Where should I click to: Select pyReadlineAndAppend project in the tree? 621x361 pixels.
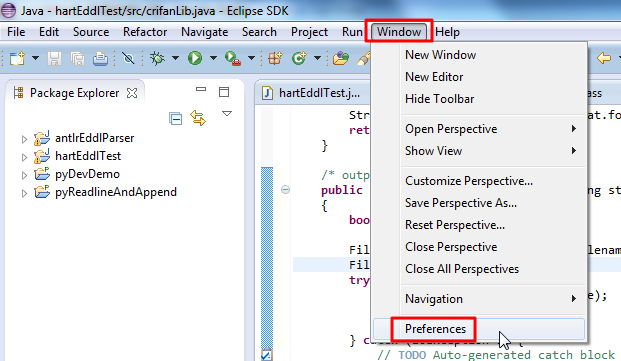pyautogui.click(x=116, y=192)
